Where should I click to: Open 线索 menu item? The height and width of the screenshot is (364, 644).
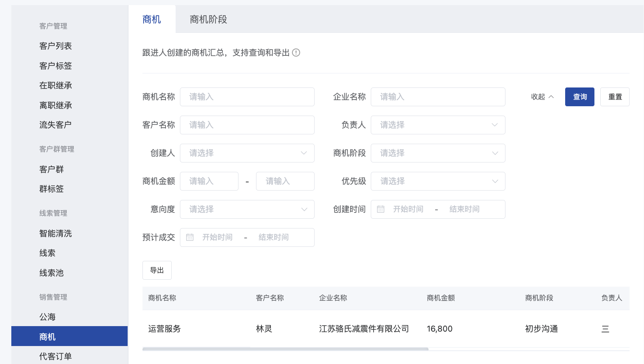point(47,253)
